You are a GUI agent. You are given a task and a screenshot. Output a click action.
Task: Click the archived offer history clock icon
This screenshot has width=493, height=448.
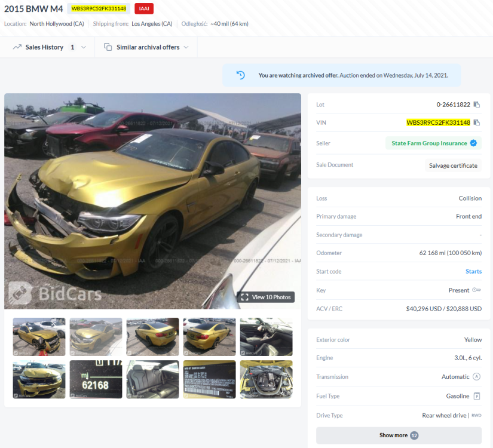click(x=241, y=75)
